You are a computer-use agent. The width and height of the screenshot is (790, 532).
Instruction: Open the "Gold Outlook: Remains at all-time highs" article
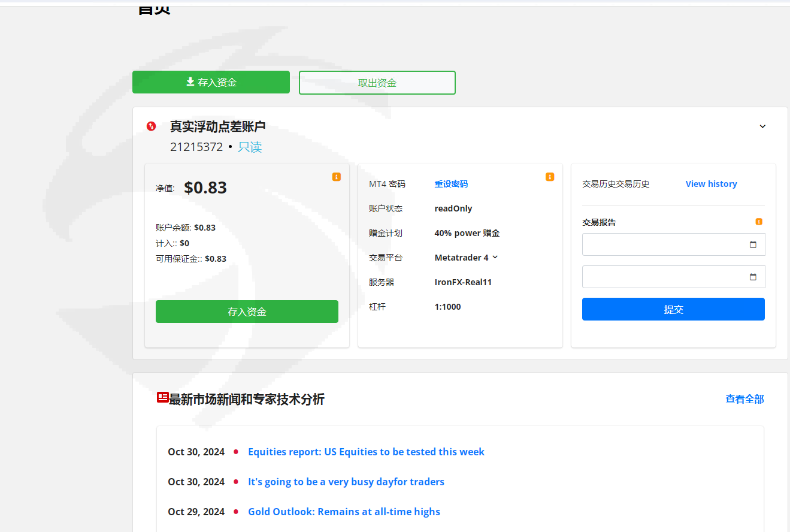pyautogui.click(x=344, y=512)
